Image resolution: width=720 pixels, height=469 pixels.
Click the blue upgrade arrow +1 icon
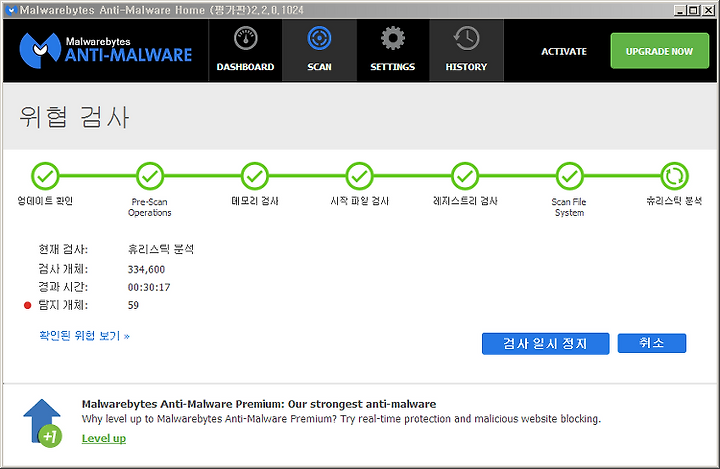coord(42,423)
